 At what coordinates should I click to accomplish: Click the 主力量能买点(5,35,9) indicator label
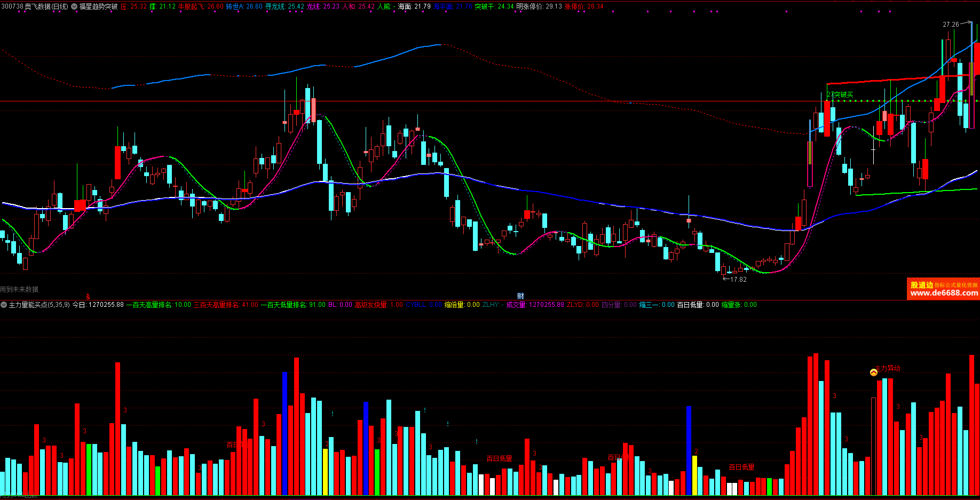pyautogui.click(x=39, y=305)
